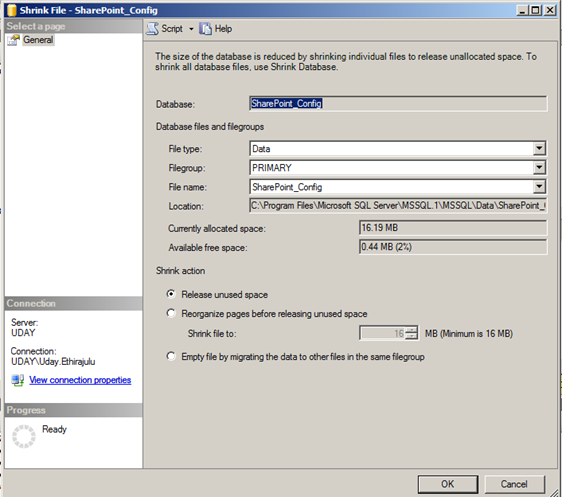Click the Database name field

pos(398,104)
